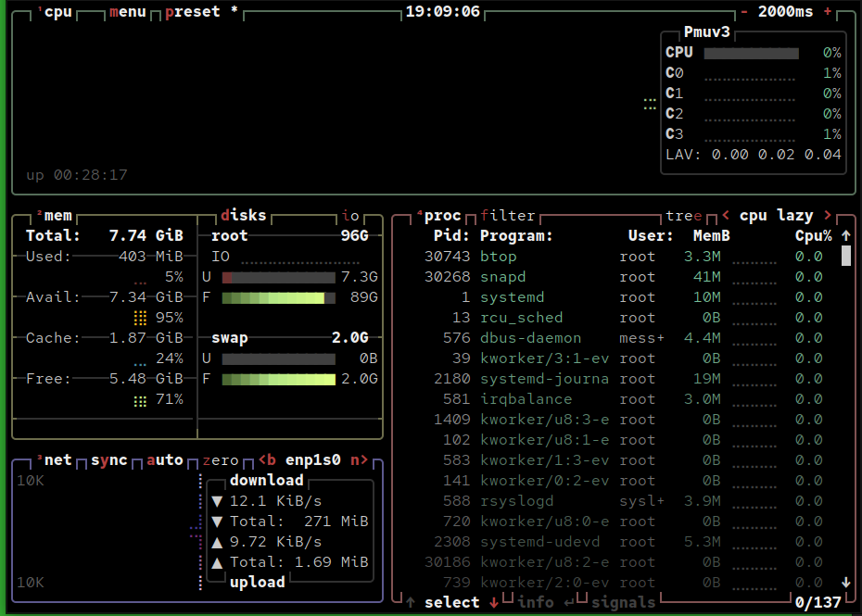Toggle disk io mode

click(350, 216)
